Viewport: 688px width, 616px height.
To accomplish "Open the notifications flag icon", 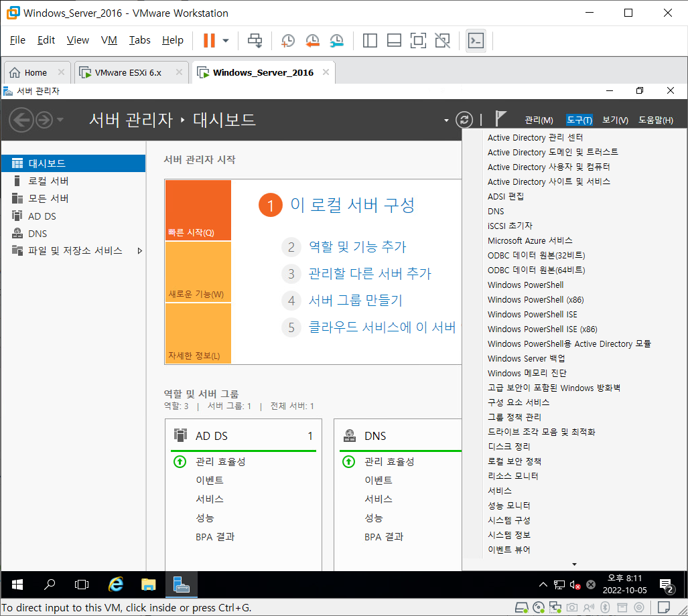I will tap(500, 119).
